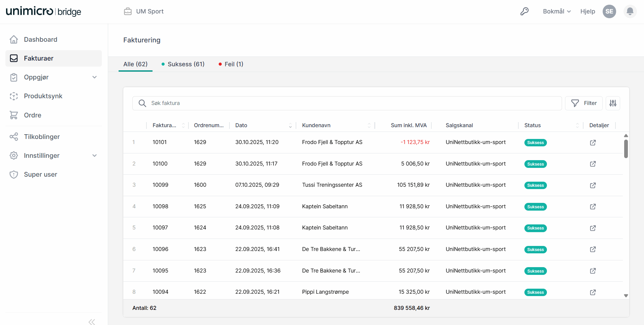
Task: Expand the Innstillinger sidebar menu
Action: [94, 155]
